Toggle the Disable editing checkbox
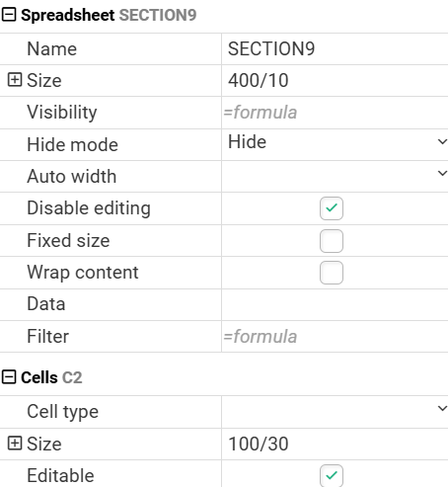The width and height of the screenshot is (448, 487). tap(332, 208)
